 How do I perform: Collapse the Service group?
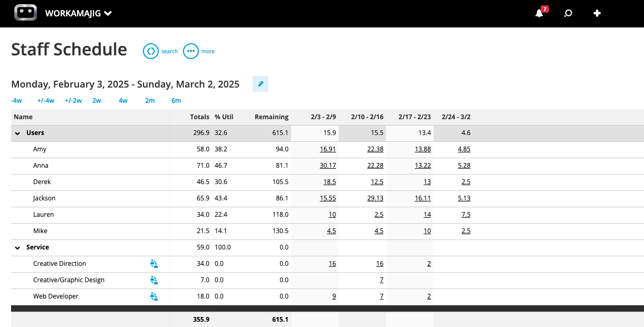click(x=17, y=247)
